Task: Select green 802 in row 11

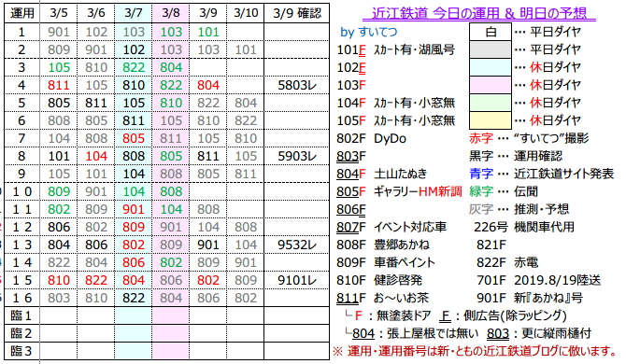Action: tap(59, 209)
